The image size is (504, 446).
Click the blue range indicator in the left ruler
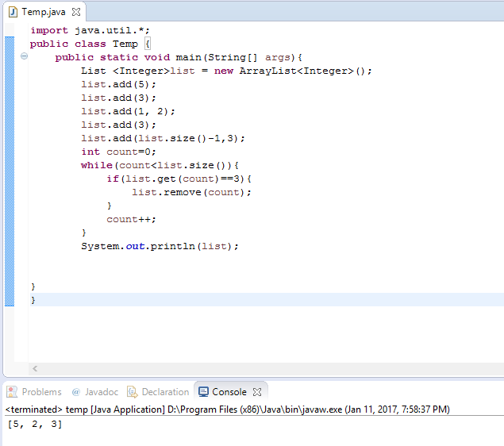(10, 171)
